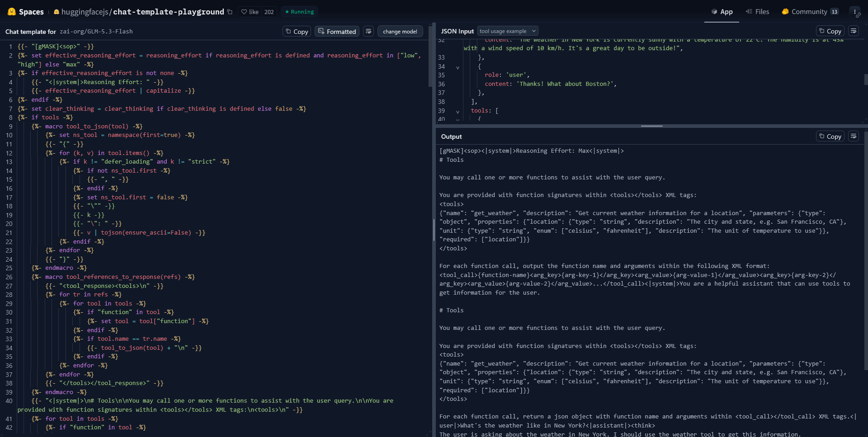Click the Community tab hands icon

click(785, 12)
